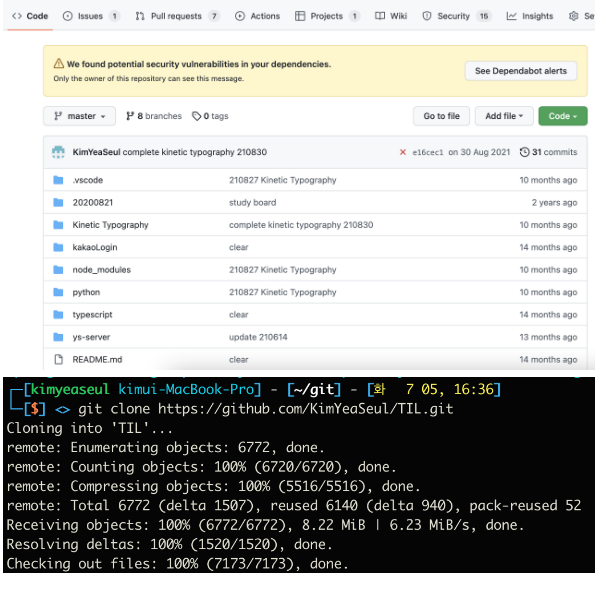The image size is (606, 589).
Task: Open the Wiki tab
Action: tap(391, 16)
